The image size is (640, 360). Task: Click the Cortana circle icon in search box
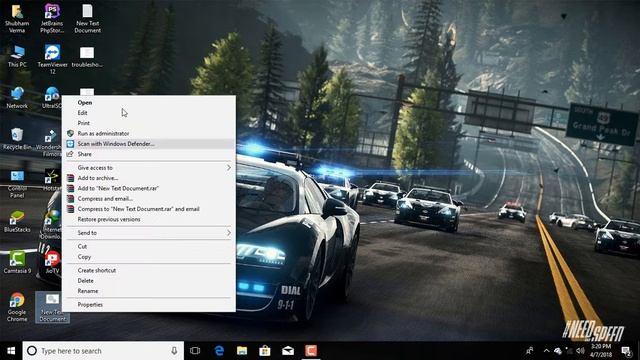point(32,351)
